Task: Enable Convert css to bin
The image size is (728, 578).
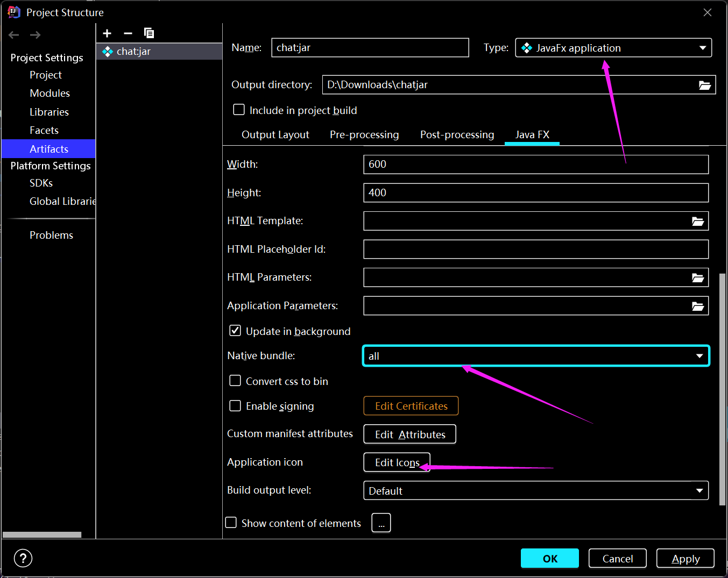Action: pos(235,381)
